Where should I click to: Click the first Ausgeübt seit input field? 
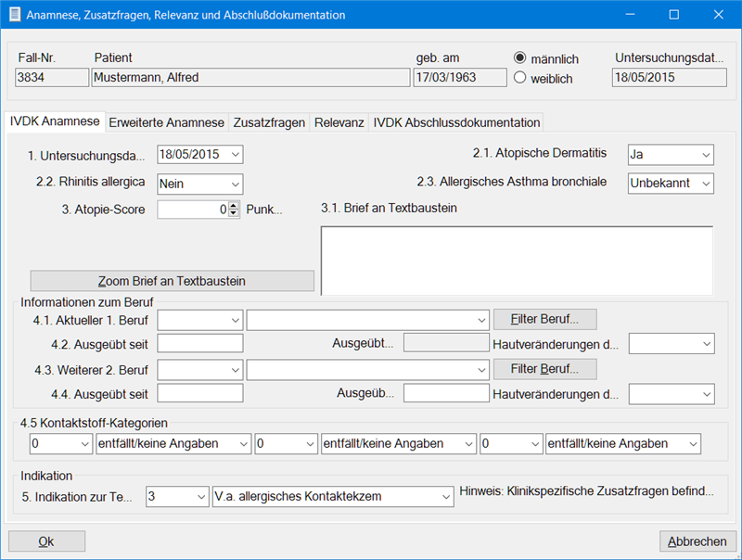[x=200, y=344]
